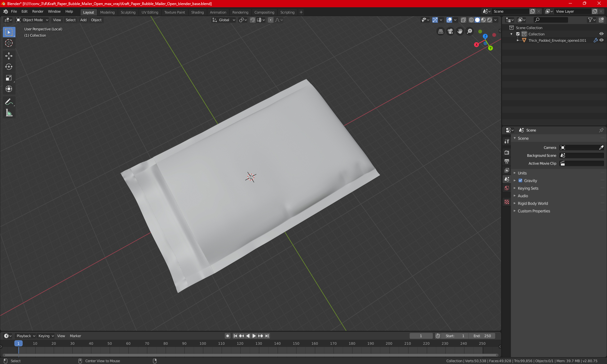Switch to material preview shading

click(x=483, y=20)
